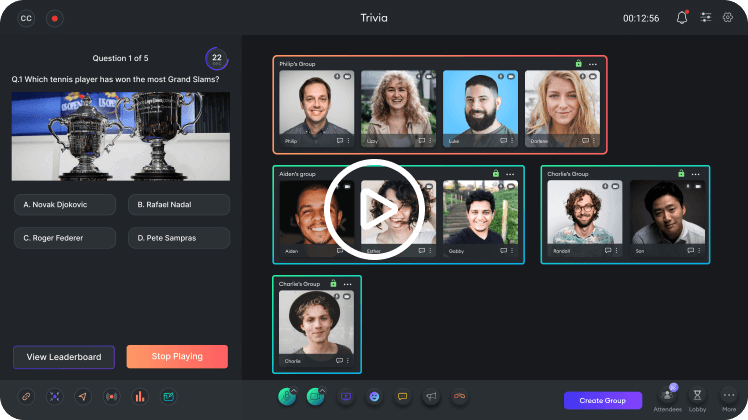Click the 22-second countdown timer ring
The image size is (748, 420).
click(217, 59)
